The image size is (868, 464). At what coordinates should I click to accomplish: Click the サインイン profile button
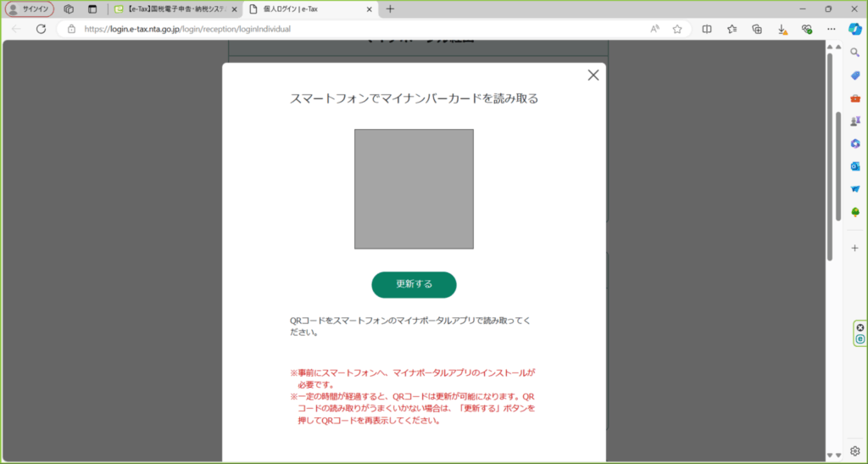point(30,8)
